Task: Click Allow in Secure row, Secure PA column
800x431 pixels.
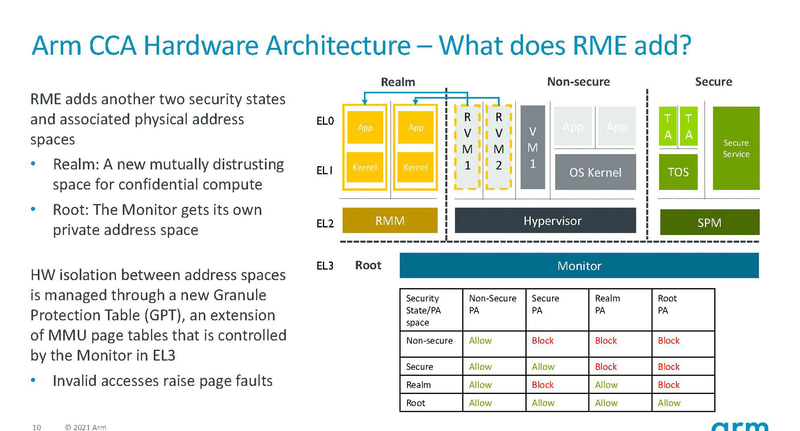Action: (x=543, y=366)
